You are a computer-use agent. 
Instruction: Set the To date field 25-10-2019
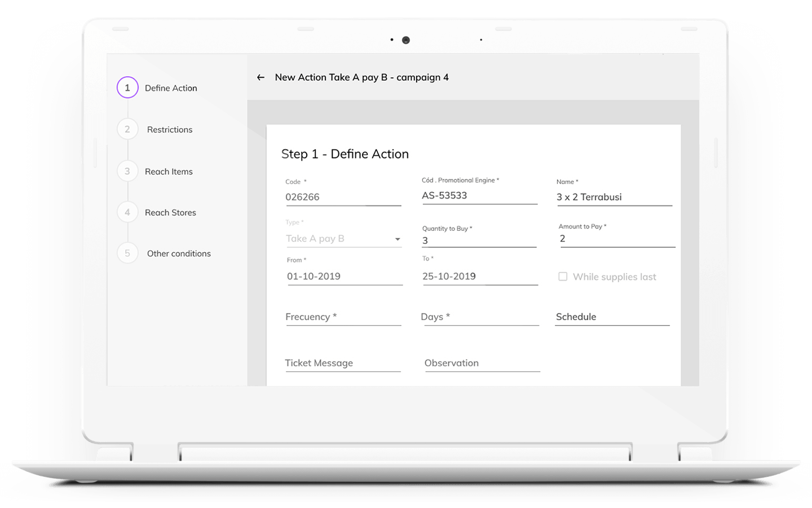(480, 277)
